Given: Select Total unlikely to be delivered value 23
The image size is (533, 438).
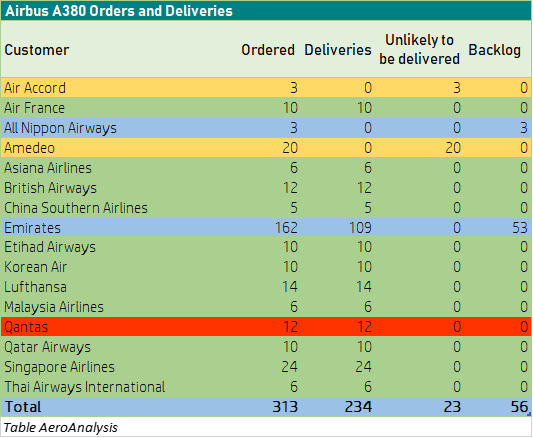Looking at the screenshot, I should pyautogui.click(x=452, y=407).
